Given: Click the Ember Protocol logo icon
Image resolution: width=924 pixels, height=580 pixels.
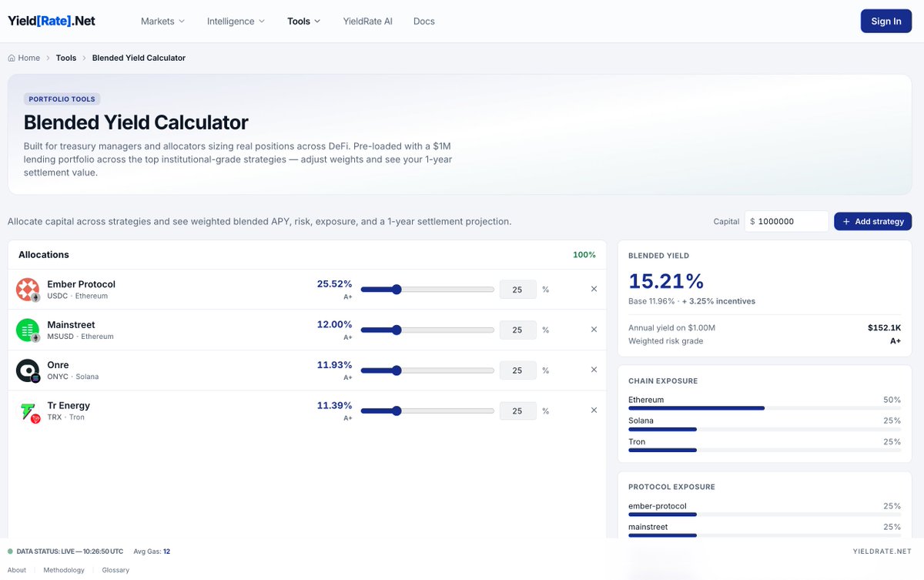Looking at the screenshot, I should [x=28, y=290].
